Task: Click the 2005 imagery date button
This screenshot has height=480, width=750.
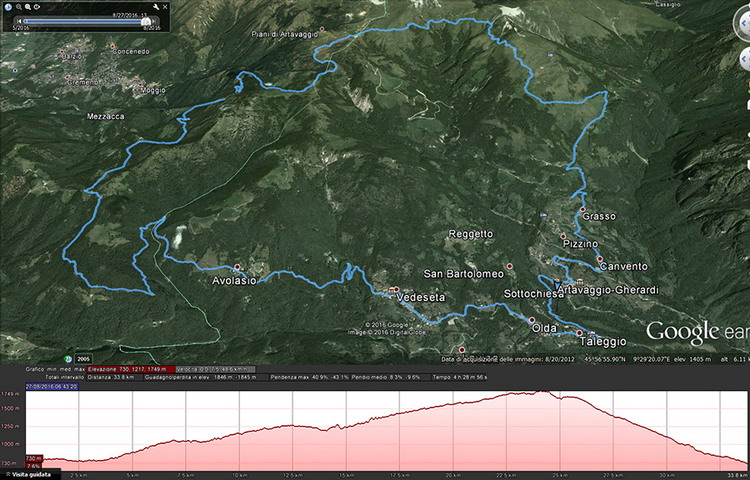Action: [x=83, y=359]
